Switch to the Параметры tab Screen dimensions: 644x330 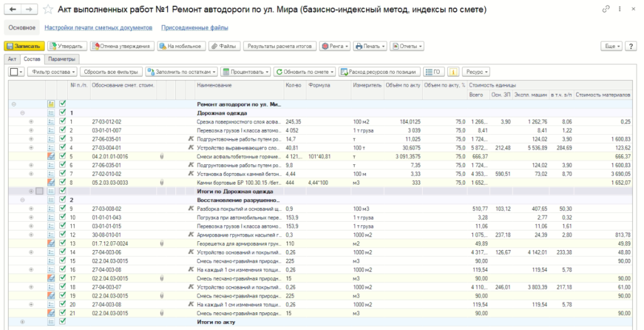61,59
